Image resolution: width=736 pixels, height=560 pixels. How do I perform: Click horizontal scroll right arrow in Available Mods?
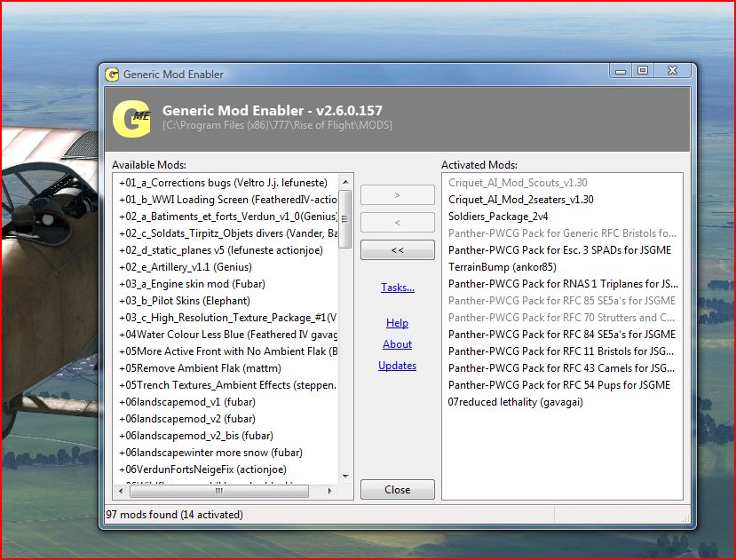(x=329, y=491)
